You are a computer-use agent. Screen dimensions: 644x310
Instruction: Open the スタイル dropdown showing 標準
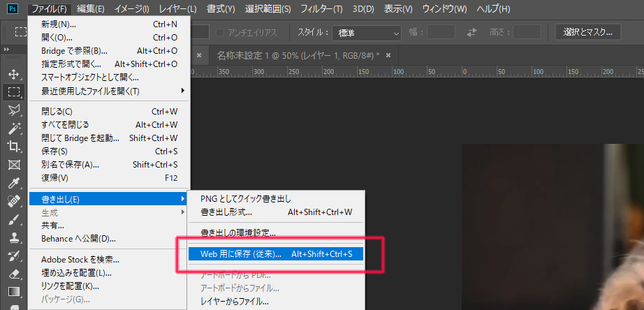367,33
